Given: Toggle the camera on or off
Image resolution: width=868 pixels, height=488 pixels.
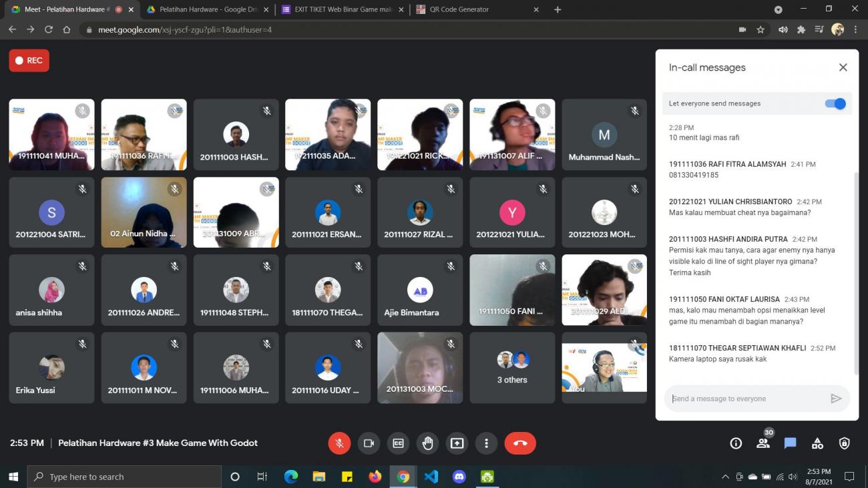Looking at the screenshot, I should coord(369,443).
